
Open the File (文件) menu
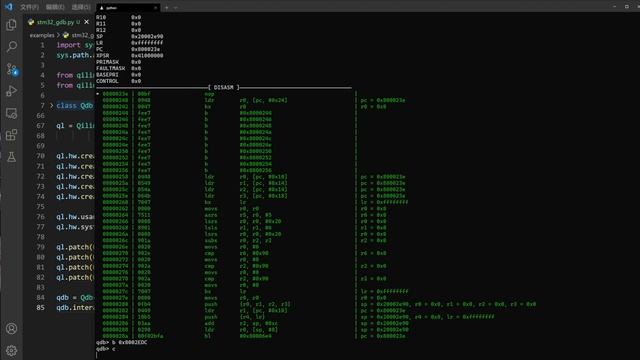pos(29,7)
